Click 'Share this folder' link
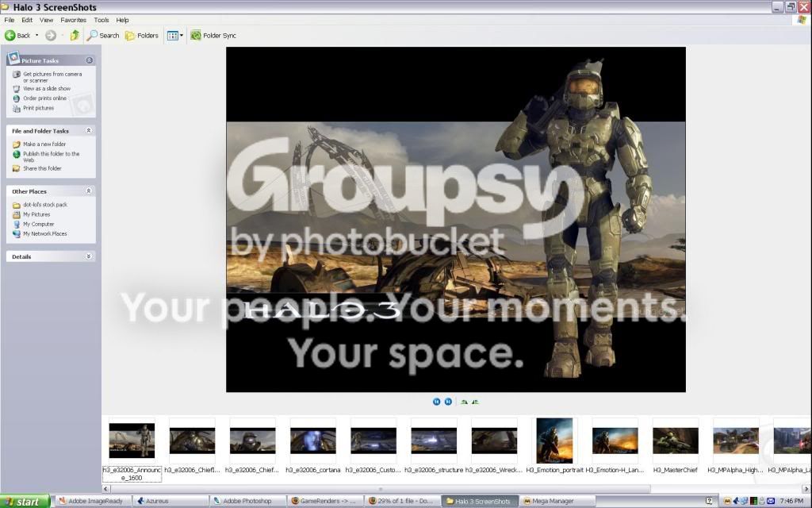The width and height of the screenshot is (812, 508). coord(42,168)
